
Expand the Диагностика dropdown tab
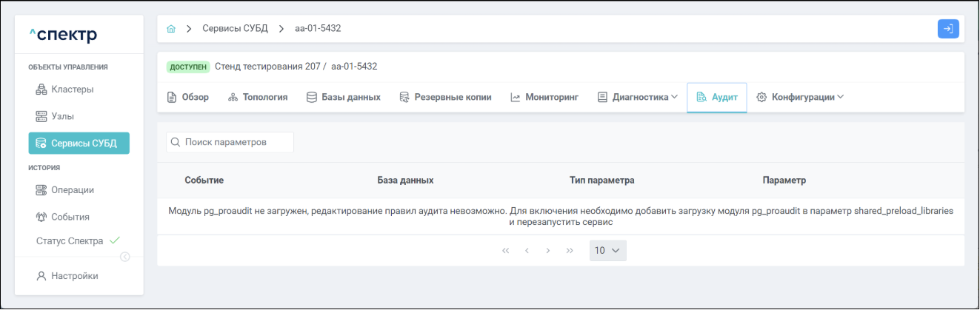[x=637, y=97]
